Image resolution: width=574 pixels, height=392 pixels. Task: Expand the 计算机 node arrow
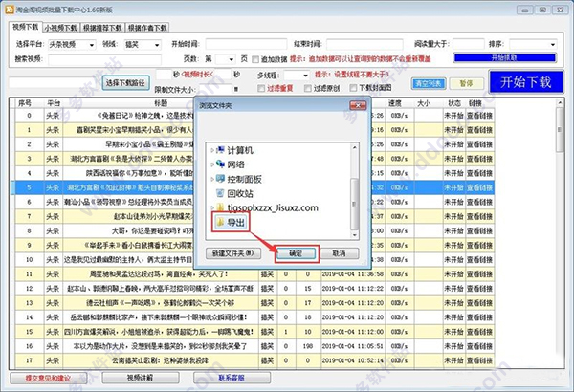(212, 150)
